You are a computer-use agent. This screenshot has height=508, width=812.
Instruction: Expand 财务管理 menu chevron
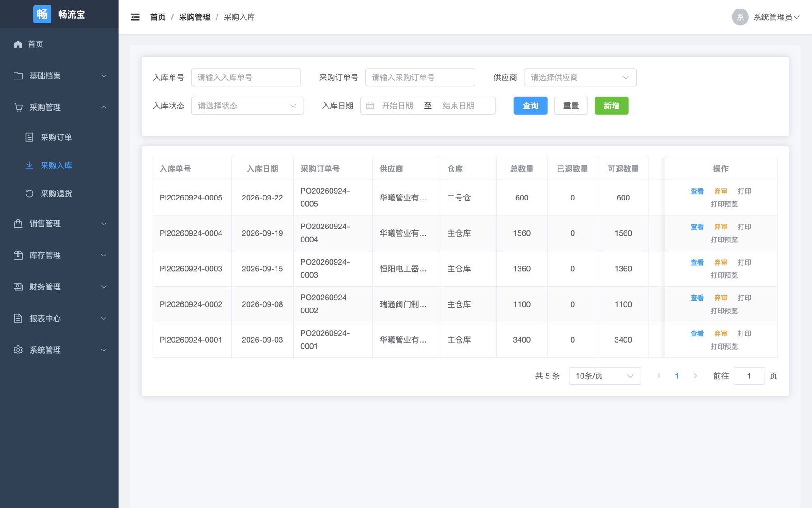click(x=104, y=287)
